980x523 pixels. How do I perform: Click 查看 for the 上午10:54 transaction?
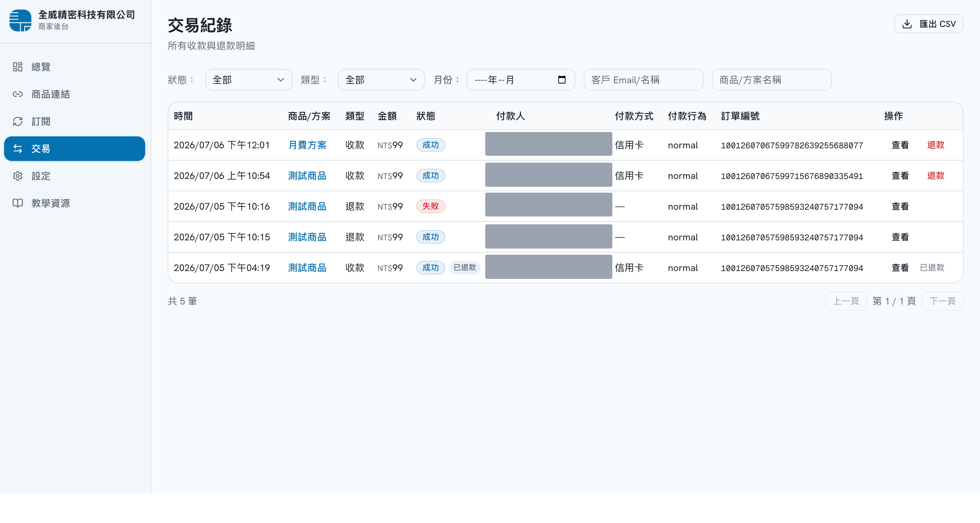click(900, 176)
